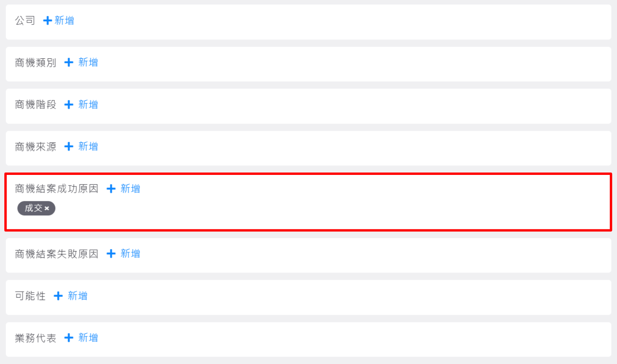Remove the 成交 tag with its x
The width and height of the screenshot is (617, 364).
[47, 208]
